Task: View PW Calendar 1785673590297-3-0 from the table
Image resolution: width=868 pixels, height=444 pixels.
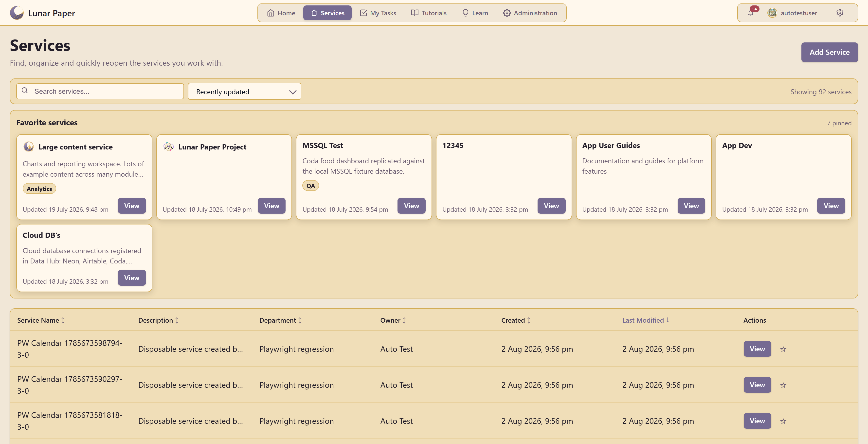Action: (757, 385)
